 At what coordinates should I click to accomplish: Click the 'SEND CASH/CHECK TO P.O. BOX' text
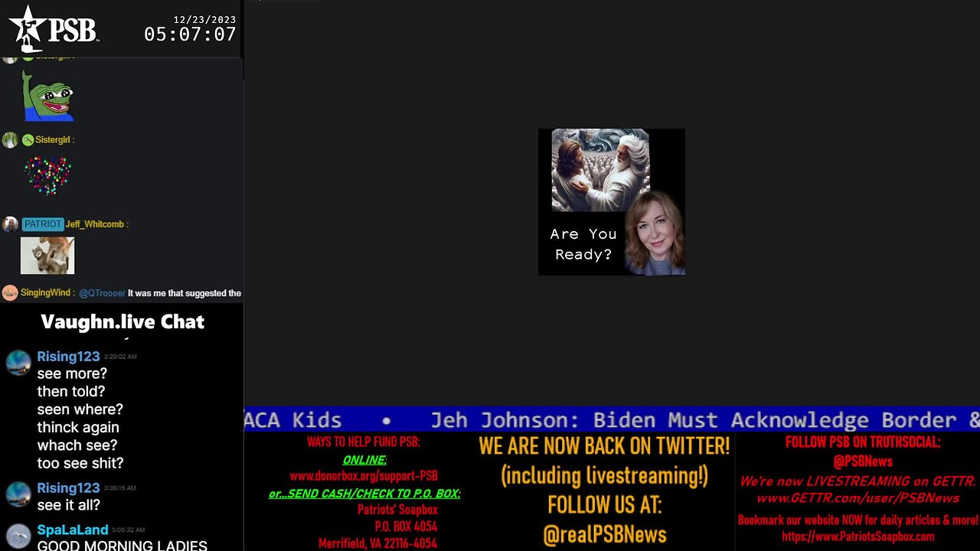click(x=364, y=494)
